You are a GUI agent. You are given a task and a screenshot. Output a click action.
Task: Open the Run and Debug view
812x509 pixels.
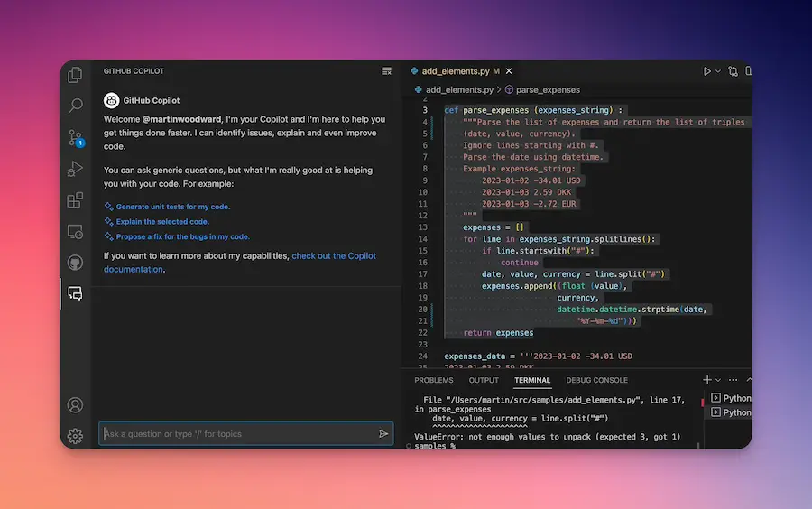[x=75, y=169]
